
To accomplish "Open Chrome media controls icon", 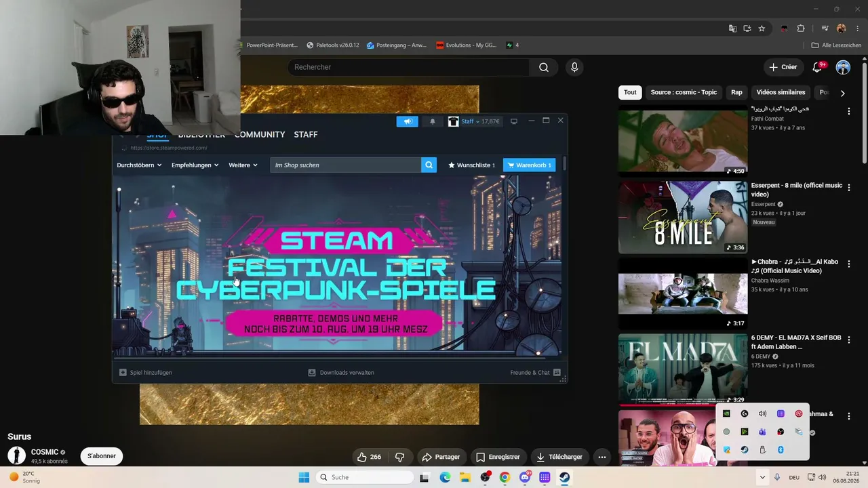I will tap(825, 28).
